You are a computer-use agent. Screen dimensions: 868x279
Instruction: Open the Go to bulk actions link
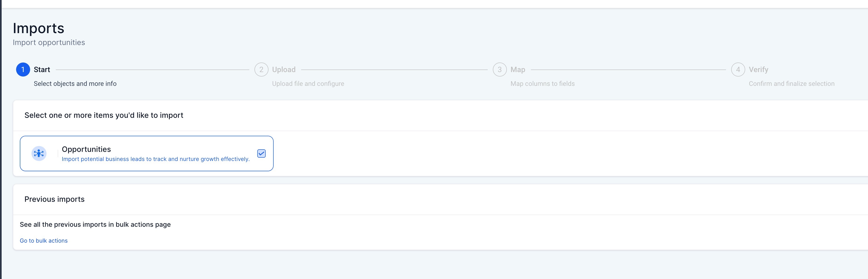43,241
